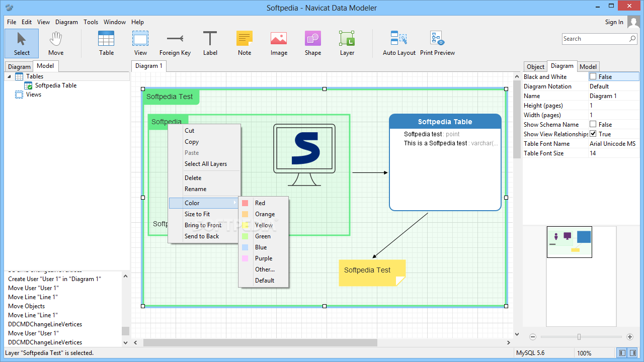This screenshot has height=362, width=644.
Task: Click the Tables folder icon in the tree
Action: click(19, 76)
